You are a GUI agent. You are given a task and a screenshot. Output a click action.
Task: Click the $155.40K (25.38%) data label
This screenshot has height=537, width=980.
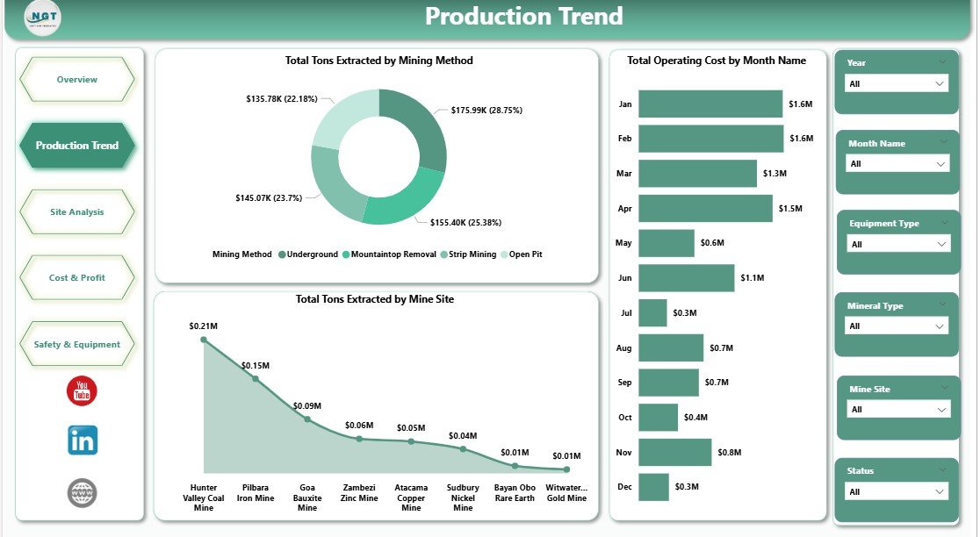(x=465, y=222)
